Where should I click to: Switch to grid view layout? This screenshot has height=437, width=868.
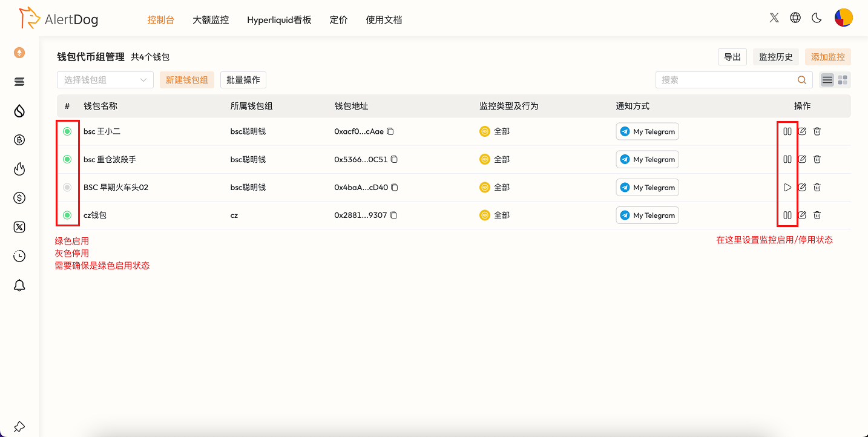point(841,79)
